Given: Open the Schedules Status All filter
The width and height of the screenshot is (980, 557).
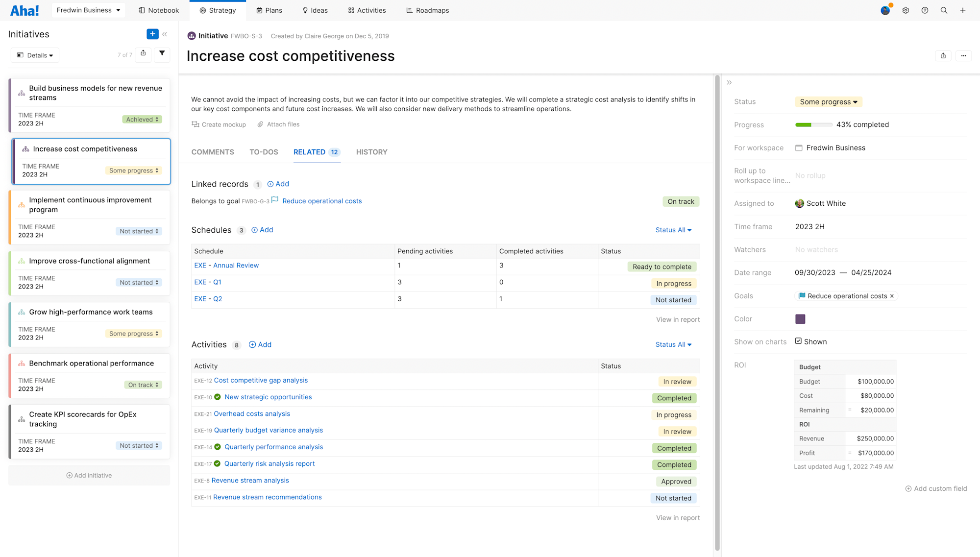Looking at the screenshot, I should [x=673, y=230].
